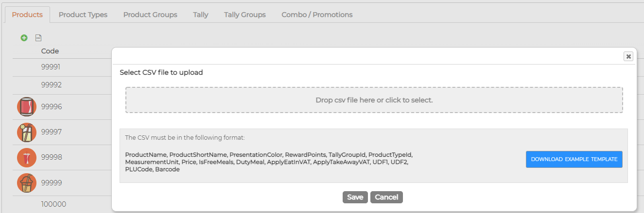Screen dimensions: 644x213
Task: Select product code 99991 row
Action: (62, 67)
